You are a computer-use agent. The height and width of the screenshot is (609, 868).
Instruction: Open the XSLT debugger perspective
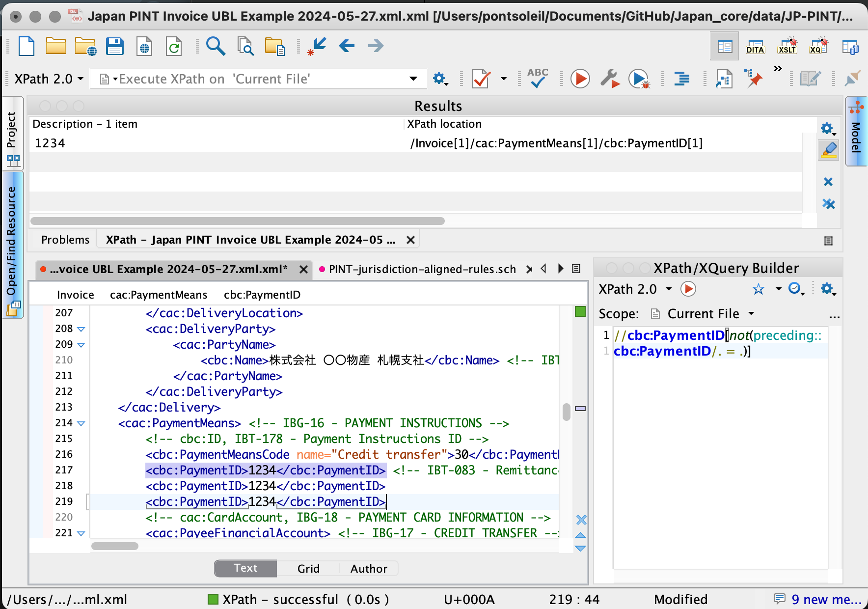(x=787, y=46)
